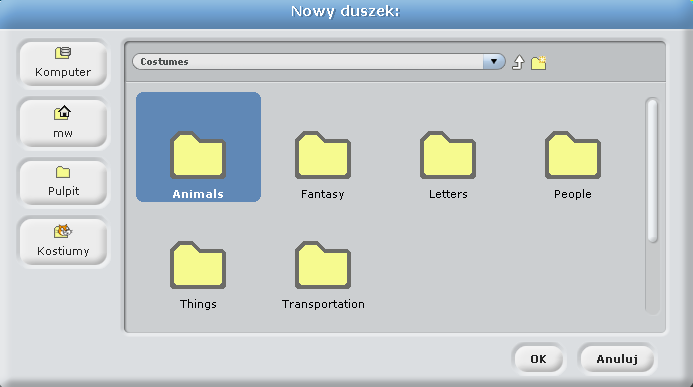Confirm with the OK button

tap(538, 359)
